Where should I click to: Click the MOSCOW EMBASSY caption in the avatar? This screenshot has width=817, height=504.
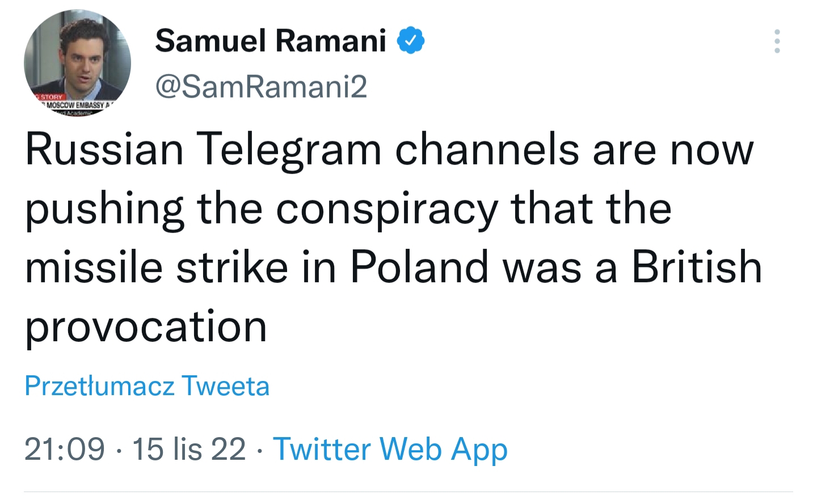(x=75, y=105)
